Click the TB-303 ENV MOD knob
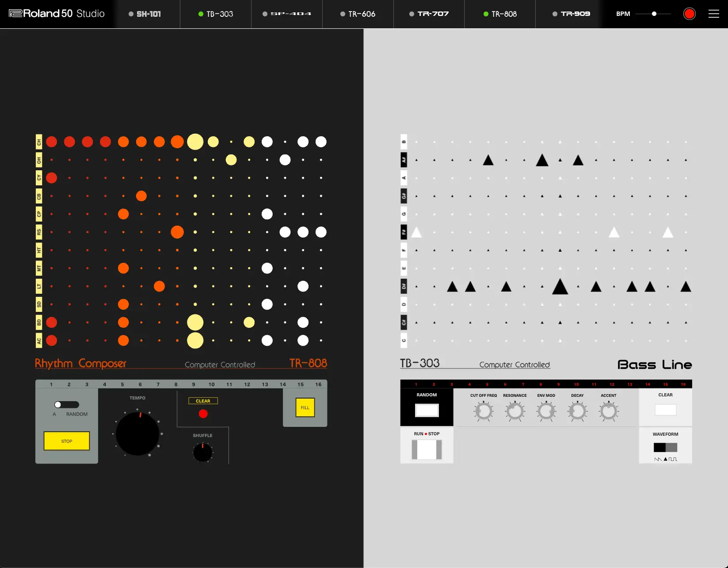Image resolution: width=728 pixels, height=568 pixels. pos(546,411)
